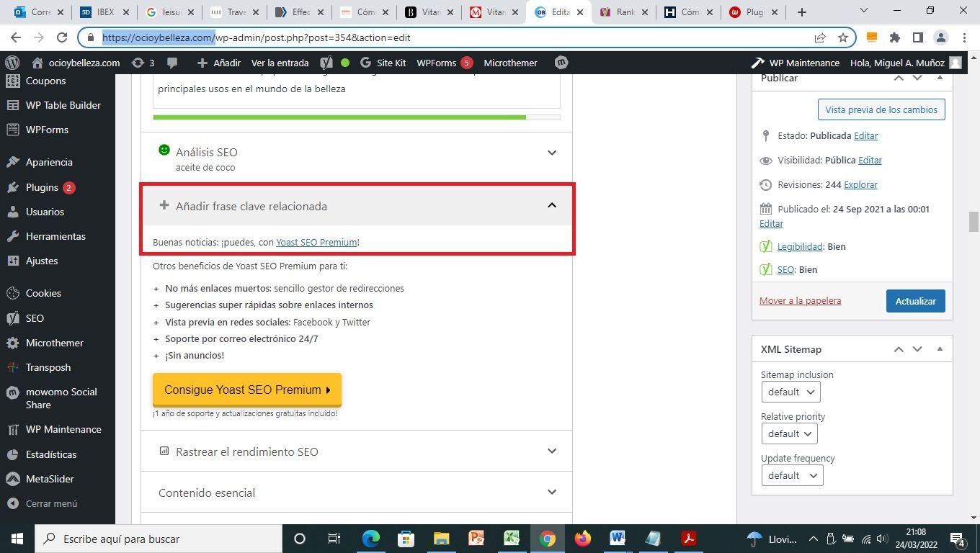
Task: Open the Sitemap inclusion dropdown
Action: click(x=790, y=392)
